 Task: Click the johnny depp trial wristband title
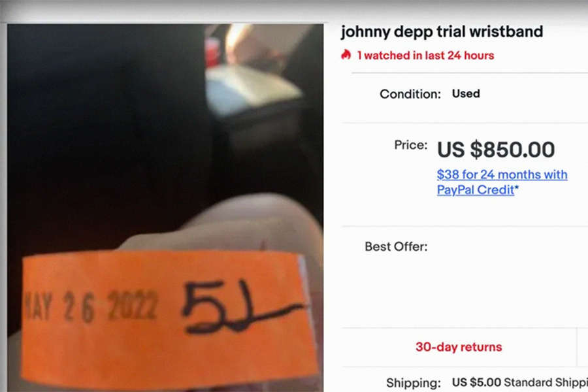coord(442,31)
